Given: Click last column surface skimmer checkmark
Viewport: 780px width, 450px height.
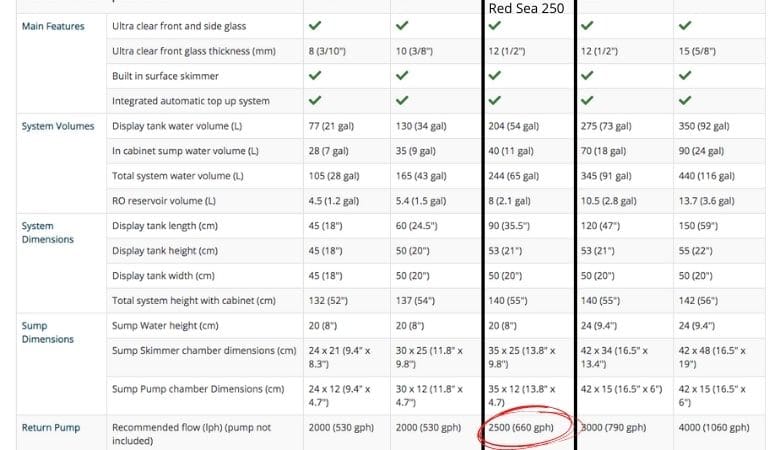Looking at the screenshot, I should tap(685, 76).
